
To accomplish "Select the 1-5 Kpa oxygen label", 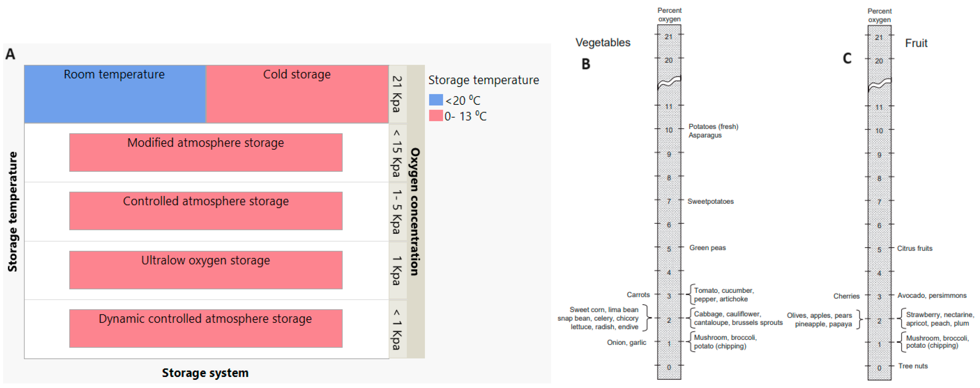I will 397,212.
